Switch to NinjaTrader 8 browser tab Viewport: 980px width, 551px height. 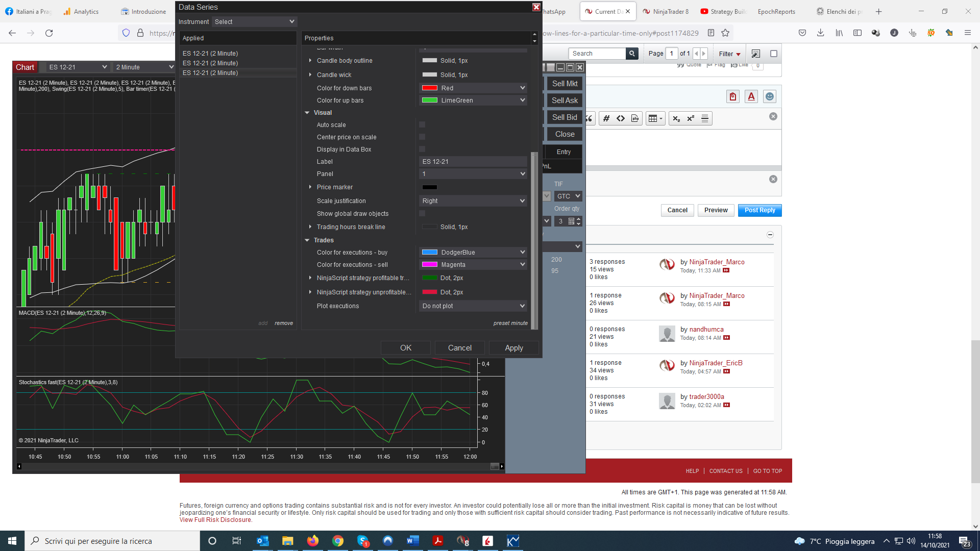pos(666,11)
